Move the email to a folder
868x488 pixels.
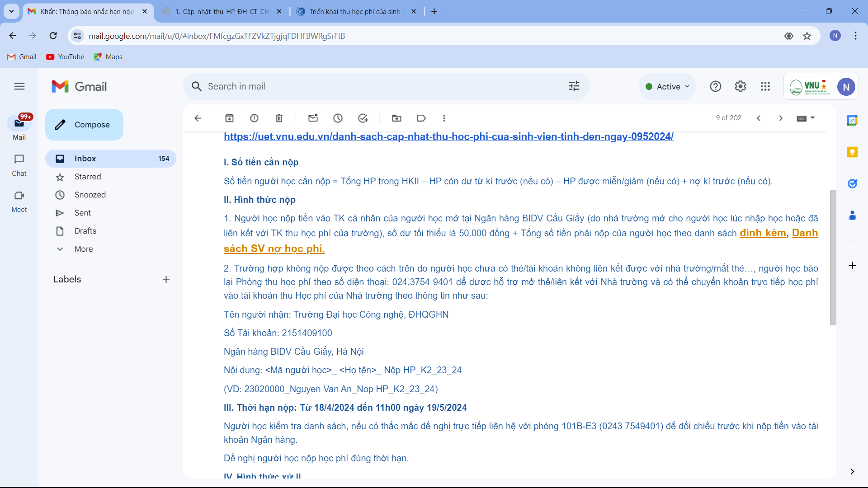point(396,118)
